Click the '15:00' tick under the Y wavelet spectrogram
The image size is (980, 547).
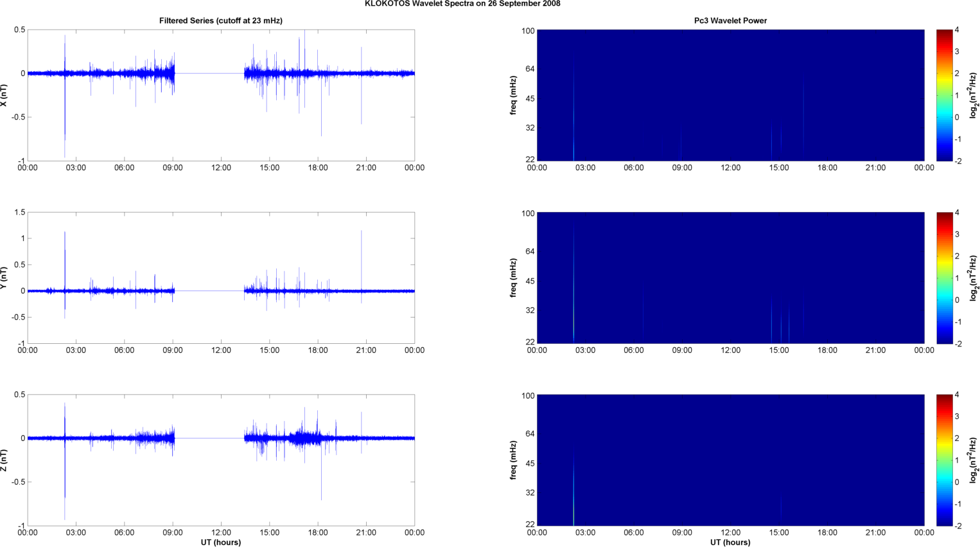point(779,350)
